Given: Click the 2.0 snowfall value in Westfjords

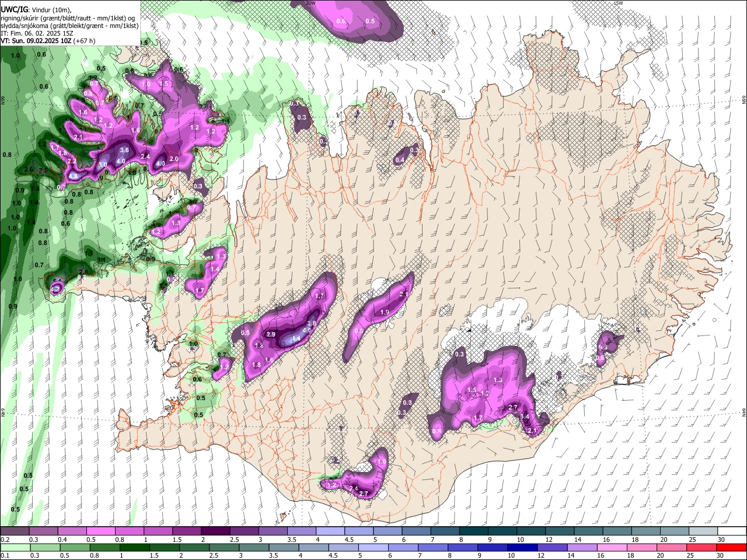Looking at the screenshot, I should click(x=173, y=159).
